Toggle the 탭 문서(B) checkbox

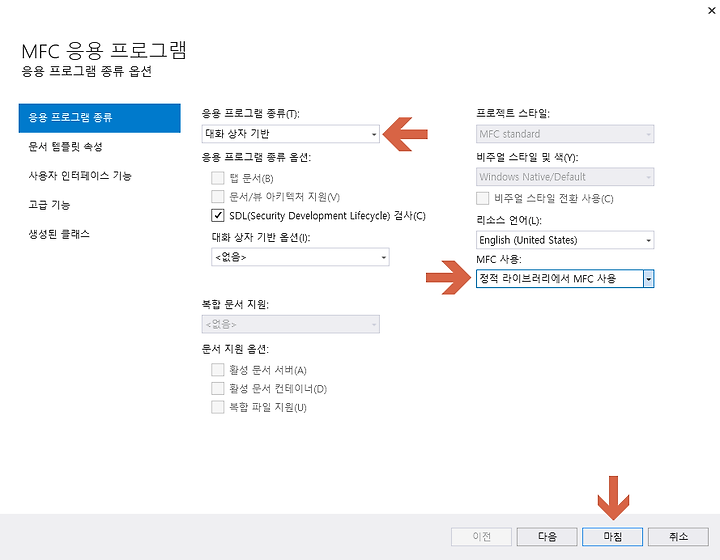pyautogui.click(x=218, y=178)
